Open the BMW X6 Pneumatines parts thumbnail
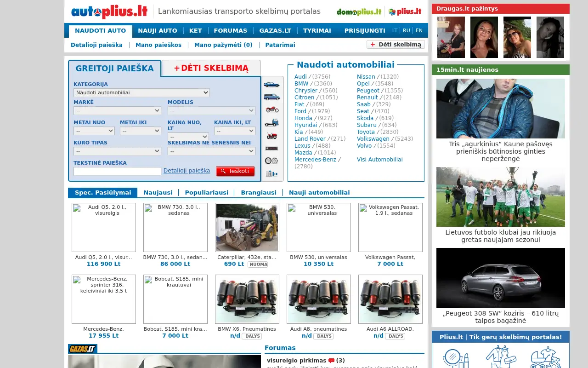Screen dimensions: 588x368 coord(247,299)
